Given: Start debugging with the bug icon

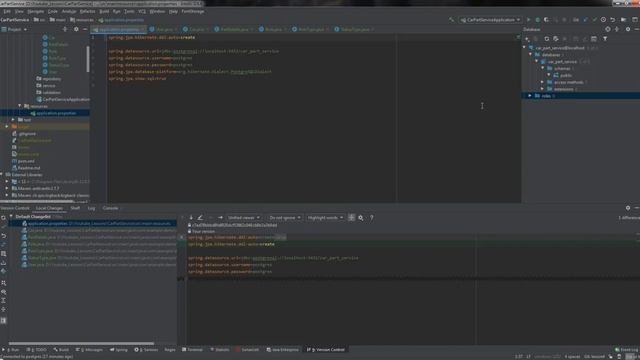Looking at the screenshot, I should coord(538,20).
